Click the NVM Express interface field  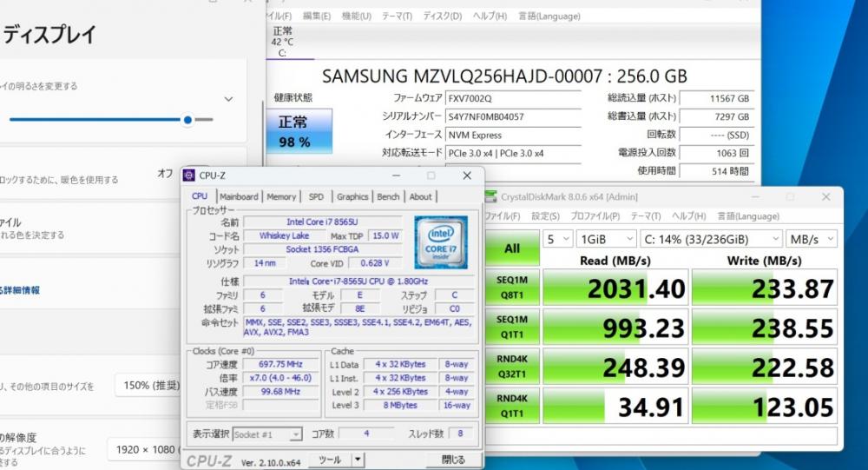coord(513,135)
